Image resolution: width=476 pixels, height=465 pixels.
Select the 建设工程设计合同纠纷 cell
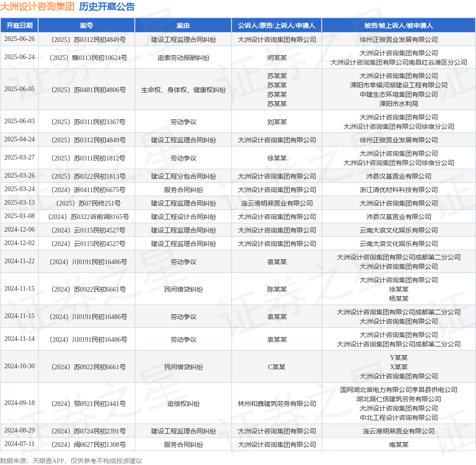pos(183,217)
